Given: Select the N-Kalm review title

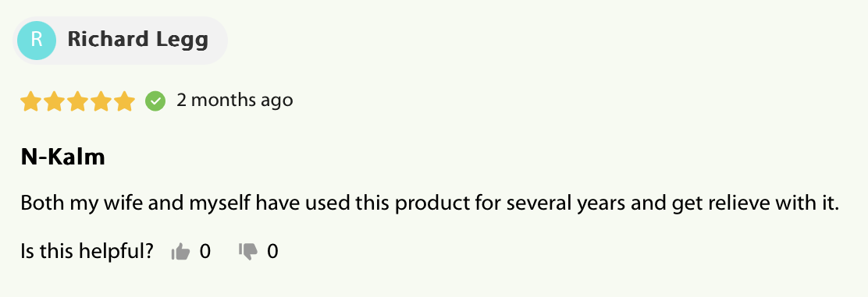Looking at the screenshot, I should pyautogui.click(x=62, y=157).
